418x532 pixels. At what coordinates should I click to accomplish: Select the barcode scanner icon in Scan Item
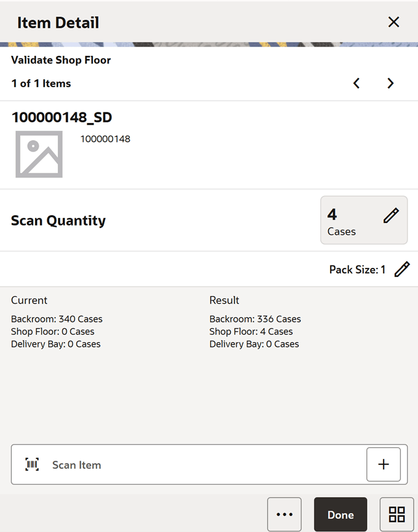click(32, 464)
